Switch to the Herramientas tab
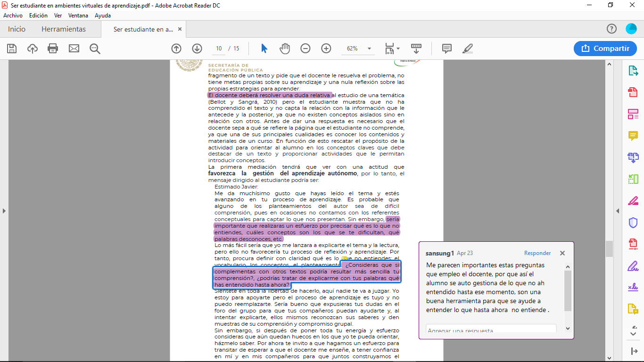 64,29
